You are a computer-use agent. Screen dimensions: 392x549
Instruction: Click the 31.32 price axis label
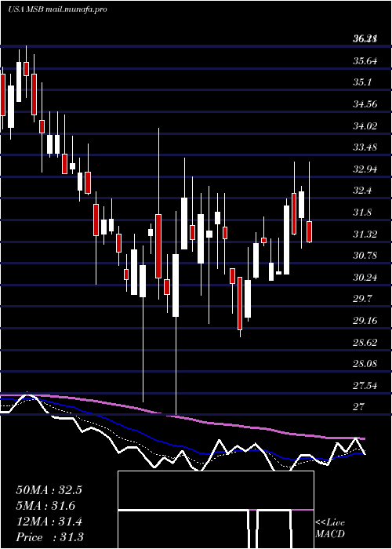pyautogui.click(x=365, y=235)
